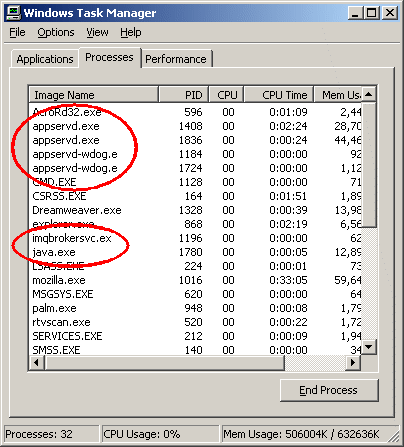Maximize the Windows Task Manager window

pyautogui.click(x=371, y=13)
